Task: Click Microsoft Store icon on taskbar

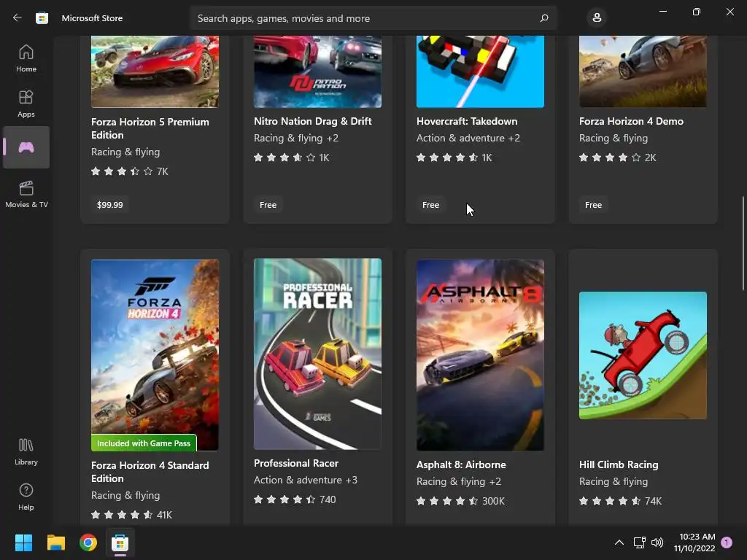Action: [120, 542]
